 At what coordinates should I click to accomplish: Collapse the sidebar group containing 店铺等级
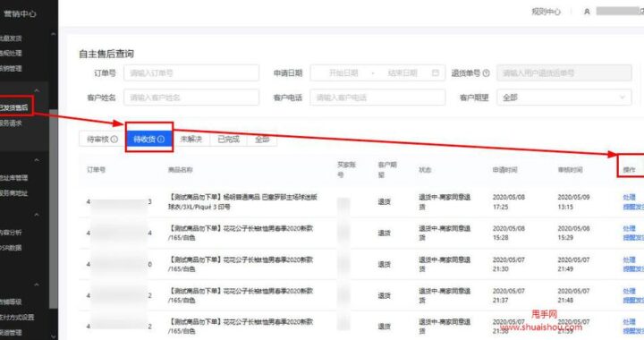tap(37, 285)
